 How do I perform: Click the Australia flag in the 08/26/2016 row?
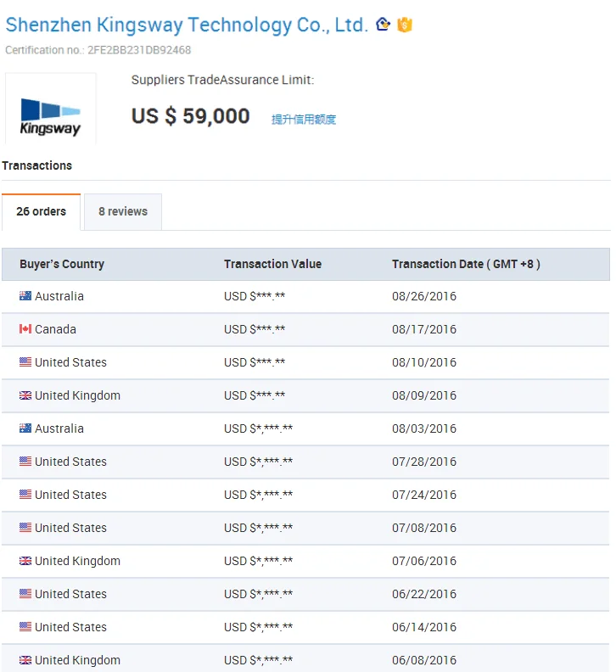click(x=25, y=296)
